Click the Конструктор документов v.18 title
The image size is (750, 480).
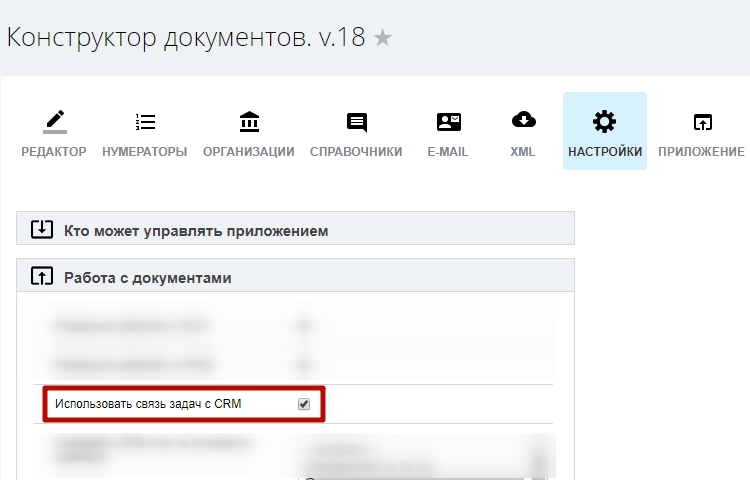point(186,38)
